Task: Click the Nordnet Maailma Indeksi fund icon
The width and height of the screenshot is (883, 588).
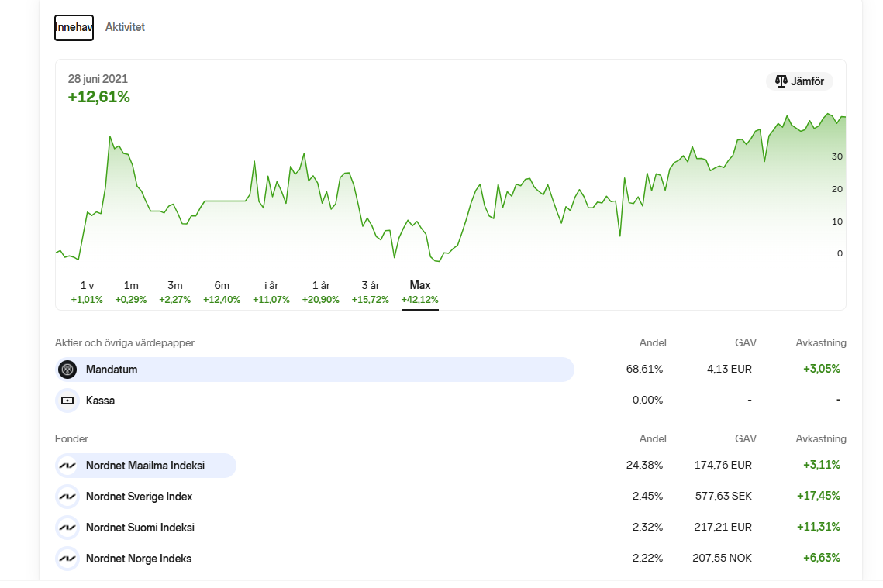Action: point(67,466)
